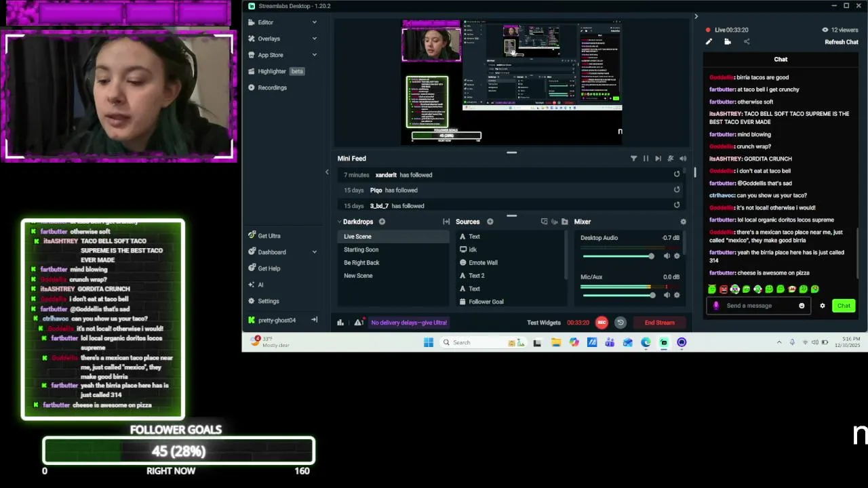868x488 pixels.
Task: Click the green Chat send button
Action: tap(844, 306)
